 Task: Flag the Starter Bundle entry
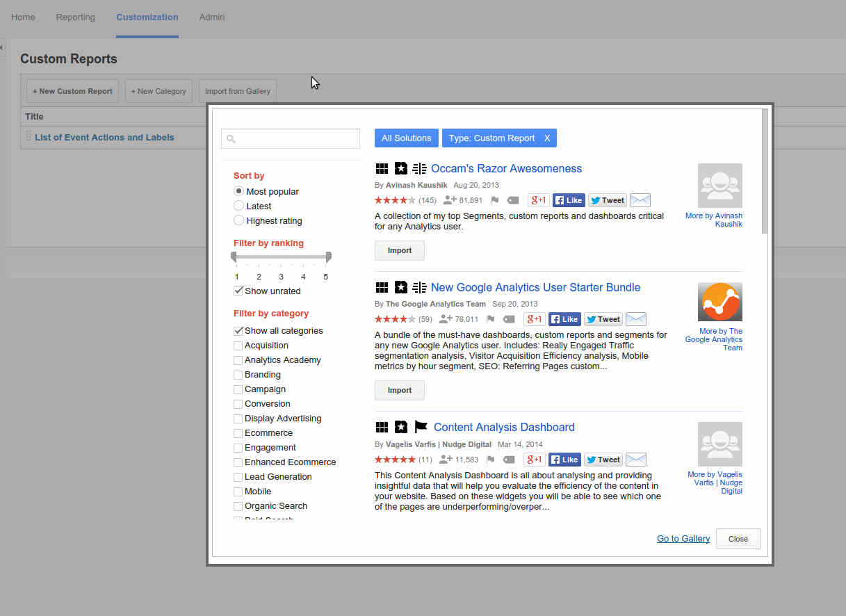(490, 319)
